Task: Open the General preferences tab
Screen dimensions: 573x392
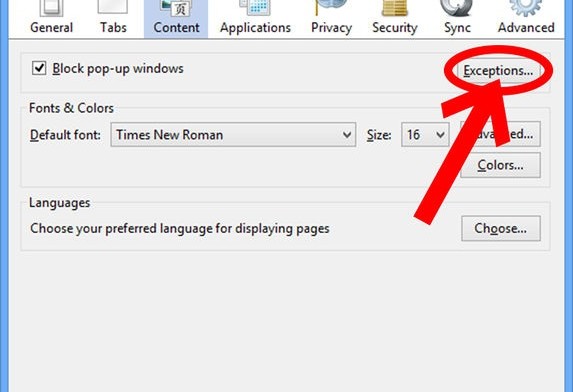Action: (x=52, y=18)
